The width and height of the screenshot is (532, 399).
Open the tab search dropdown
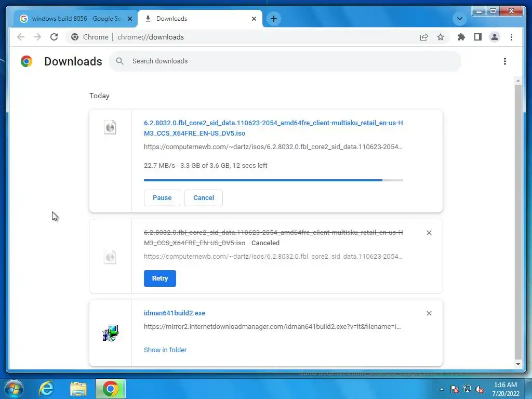click(x=459, y=19)
